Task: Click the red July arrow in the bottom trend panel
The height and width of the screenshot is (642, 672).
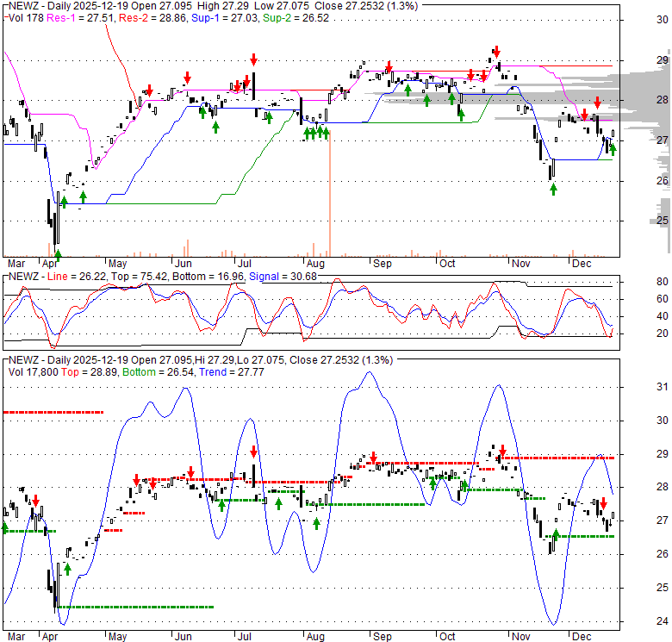Action: click(x=254, y=452)
